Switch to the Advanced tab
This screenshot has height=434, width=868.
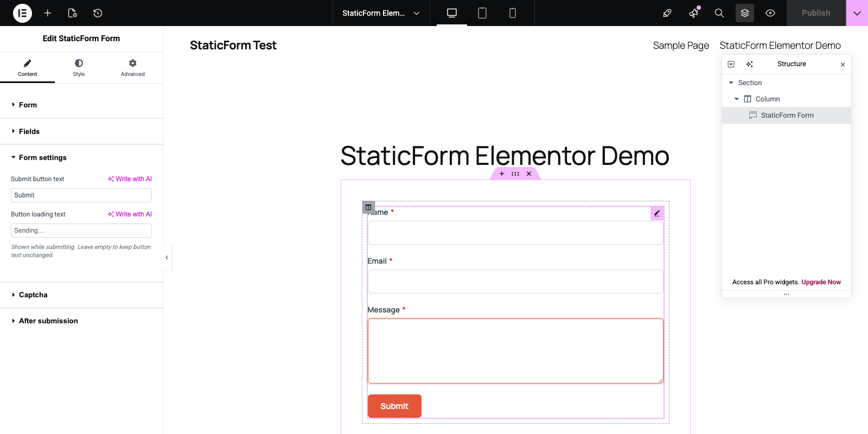[x=132, y=68]
